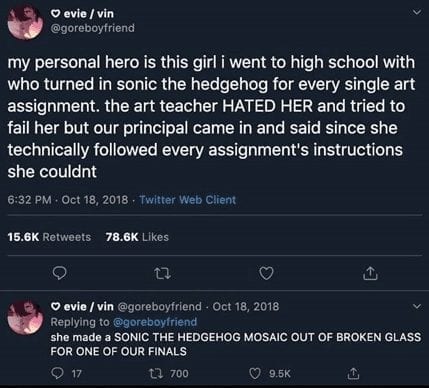Open replies on the mosaic reply tweet
This screenshot has width=429, height=388.
[x=66, y=374]
